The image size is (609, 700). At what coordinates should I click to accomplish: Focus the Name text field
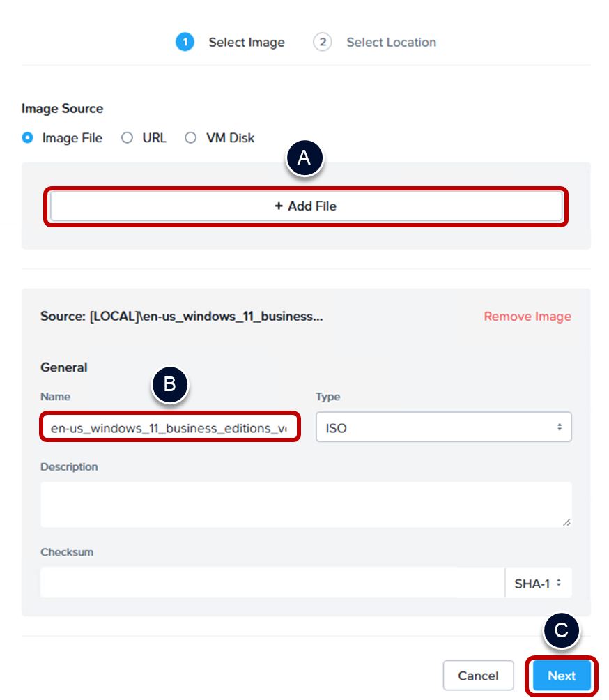[x=169, y=428]
